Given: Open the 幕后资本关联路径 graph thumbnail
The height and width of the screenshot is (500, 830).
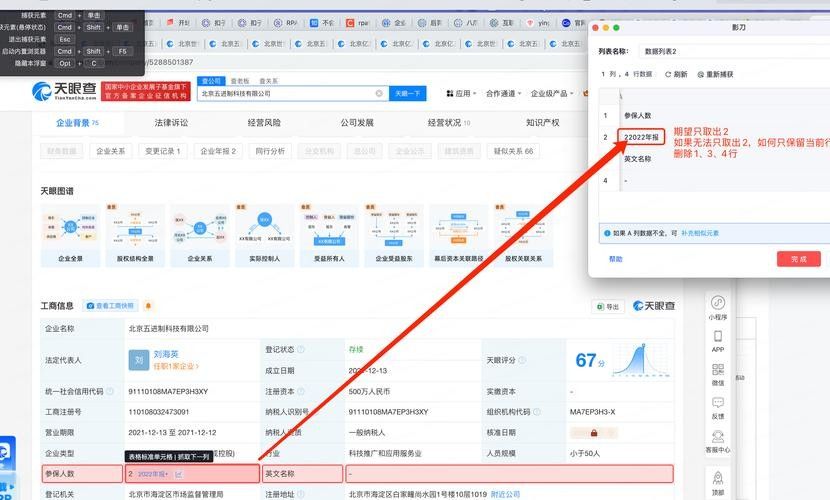Looking at the screenshot, I should 458,235.
